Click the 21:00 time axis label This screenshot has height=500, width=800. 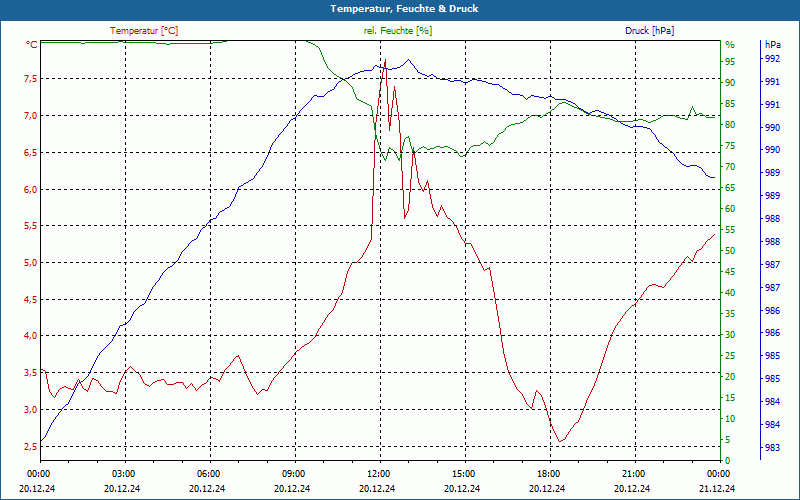tap(634, 473)
